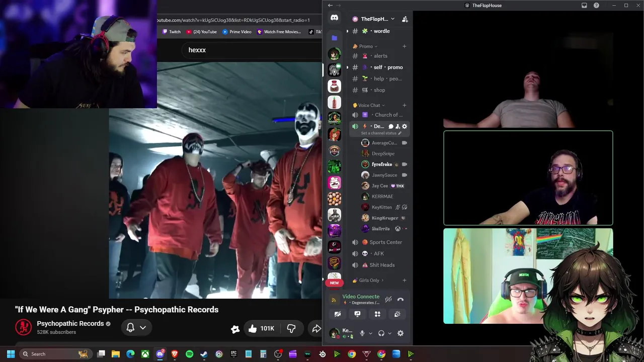Open Xbox app from the taskbar
Image resolution: width=644 pixels, height=362 pixels.
click(x=145, y=354)
